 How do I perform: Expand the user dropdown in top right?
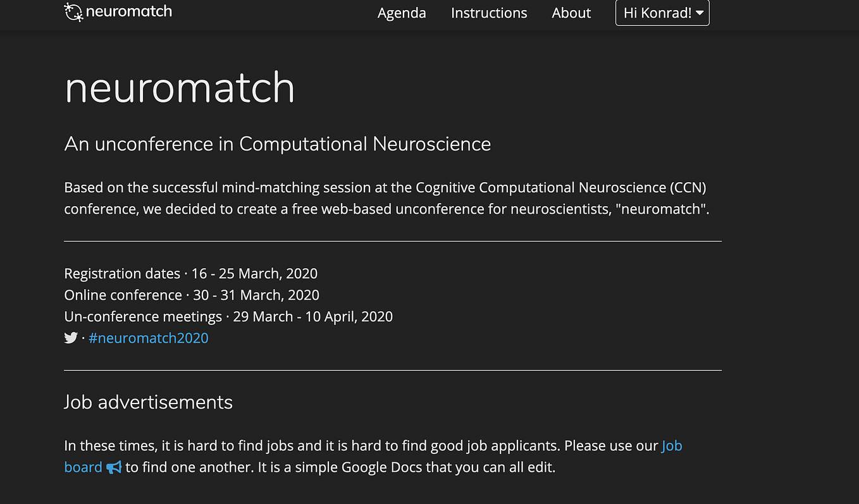click(662, 13)
